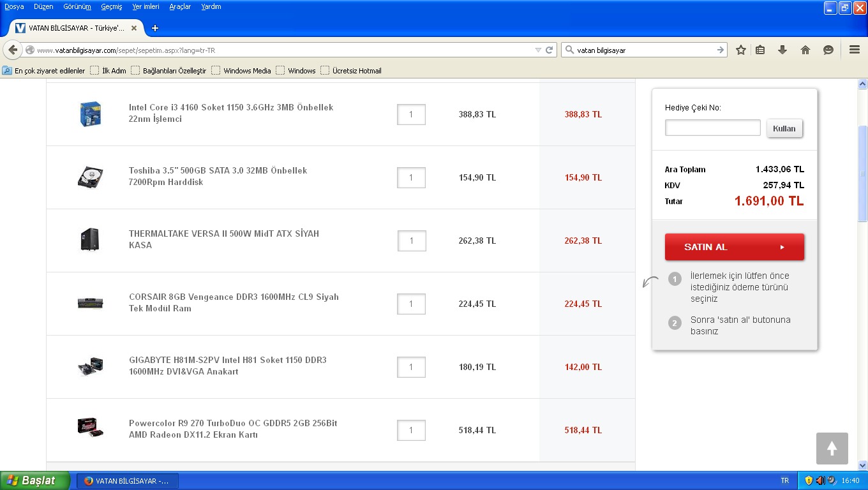Open the URL history dropdown arrow
Screen dimensions: 868x490
(538, 50)
